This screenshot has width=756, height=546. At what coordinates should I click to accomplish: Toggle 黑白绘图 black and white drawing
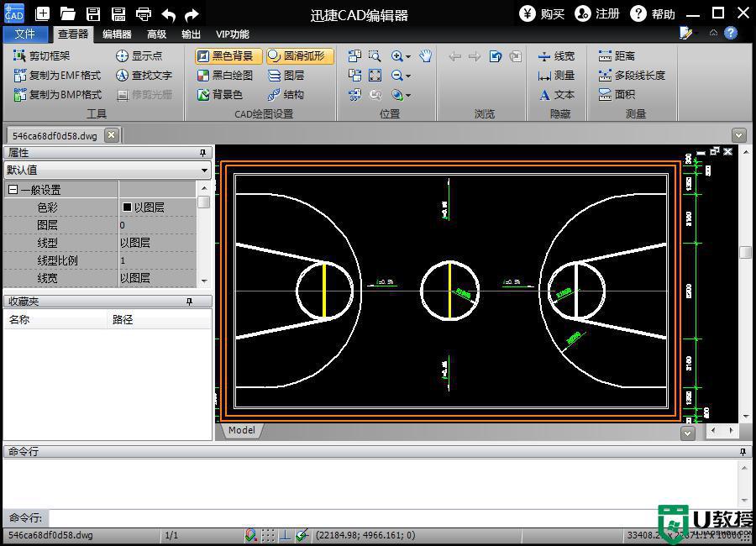tap(224, 76)
